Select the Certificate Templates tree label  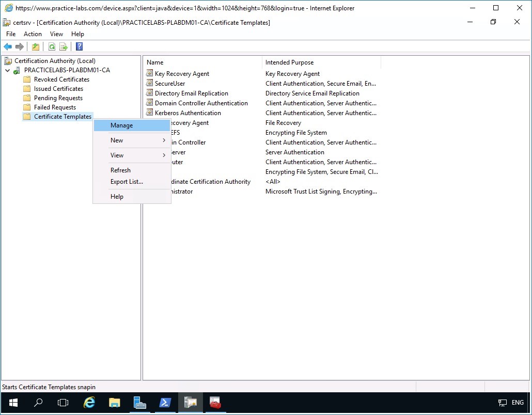(x=63, y=117)
